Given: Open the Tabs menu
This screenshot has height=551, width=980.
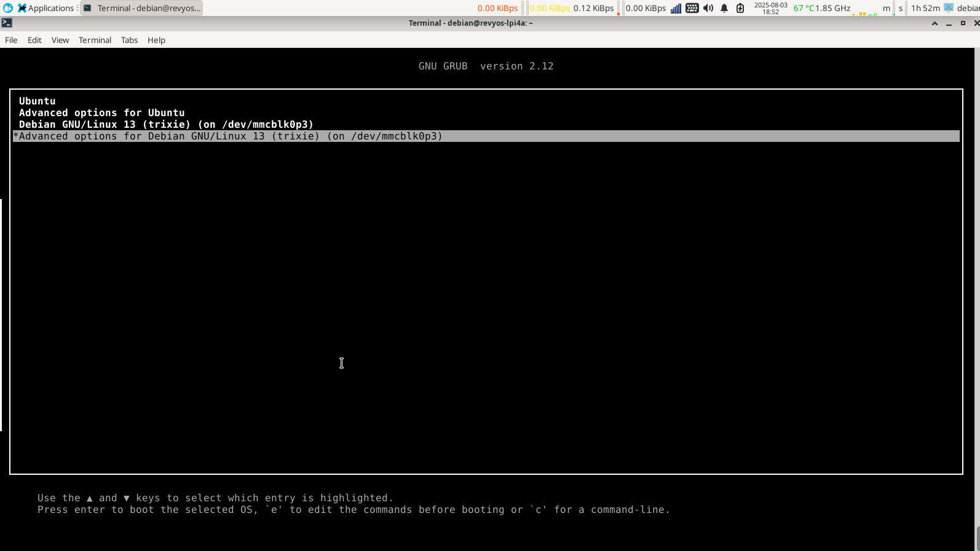Looking at the screenshot, I should point(129,40).
